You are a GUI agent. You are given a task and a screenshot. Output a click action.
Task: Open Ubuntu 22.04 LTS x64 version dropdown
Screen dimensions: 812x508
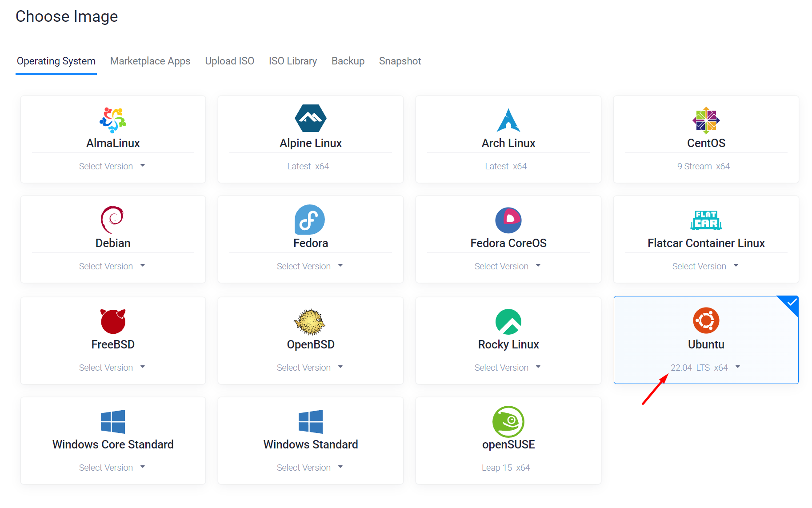coord(706,368)
